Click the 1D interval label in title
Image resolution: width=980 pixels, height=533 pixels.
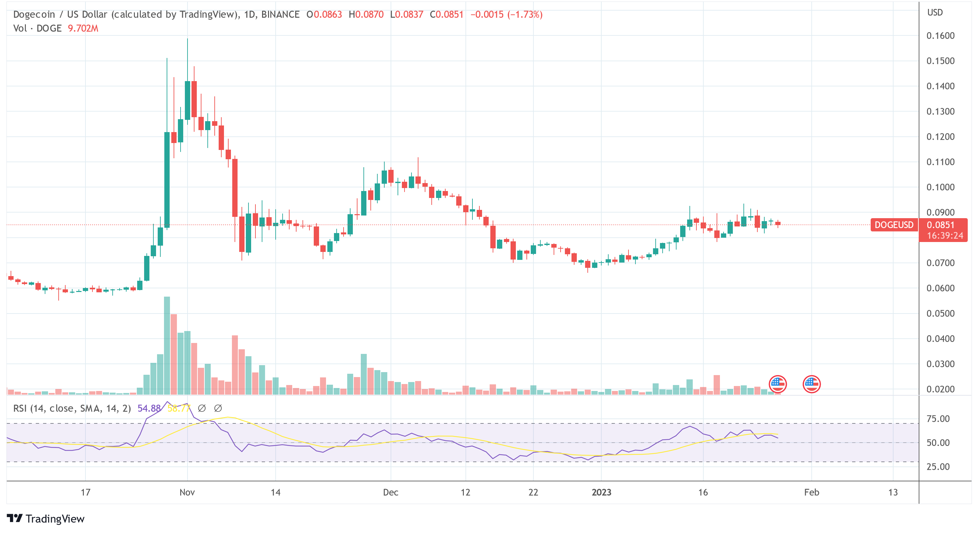(x=250, y=15)
